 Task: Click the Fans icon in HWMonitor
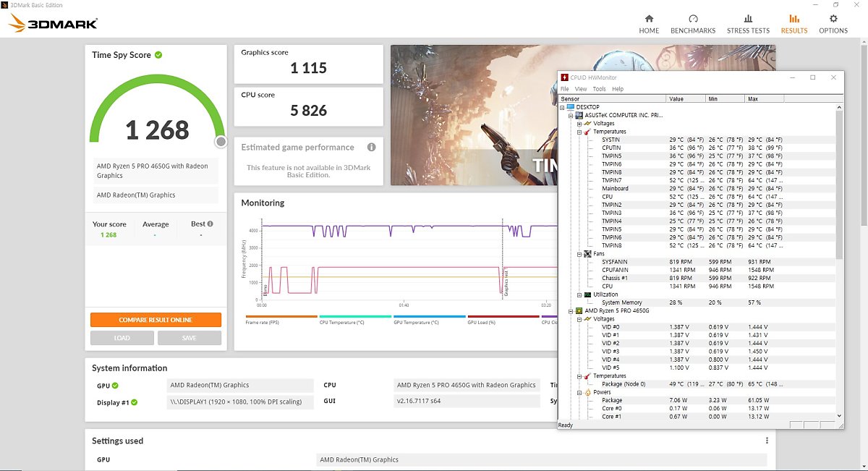coord(587,254)
